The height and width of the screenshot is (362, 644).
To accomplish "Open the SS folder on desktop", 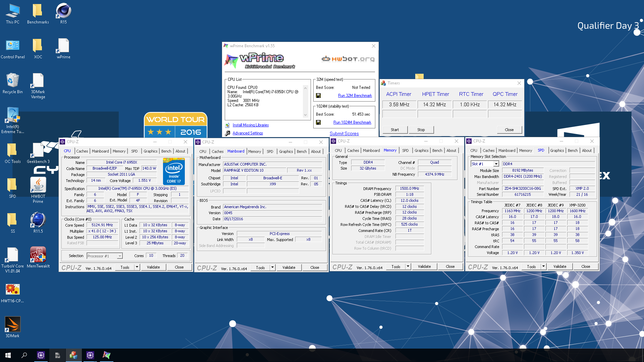I will point(12,223).
